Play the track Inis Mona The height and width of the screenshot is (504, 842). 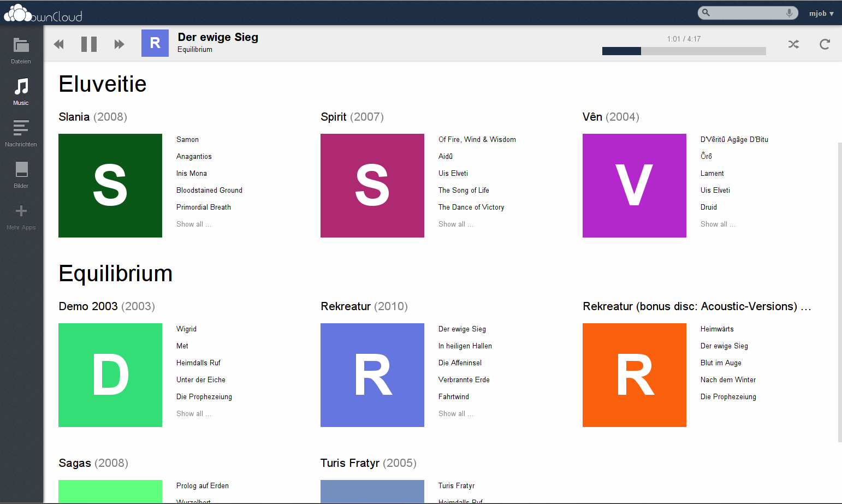[192, 174]
